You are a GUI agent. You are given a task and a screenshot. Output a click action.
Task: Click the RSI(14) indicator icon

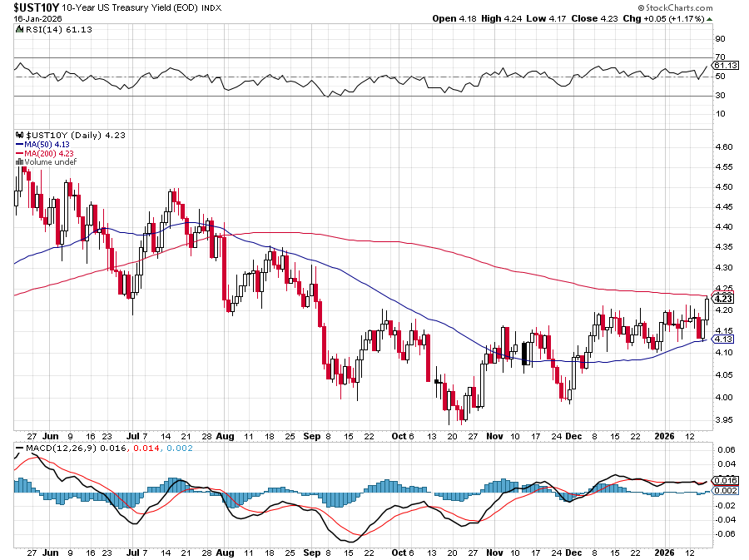pos(20,29)
